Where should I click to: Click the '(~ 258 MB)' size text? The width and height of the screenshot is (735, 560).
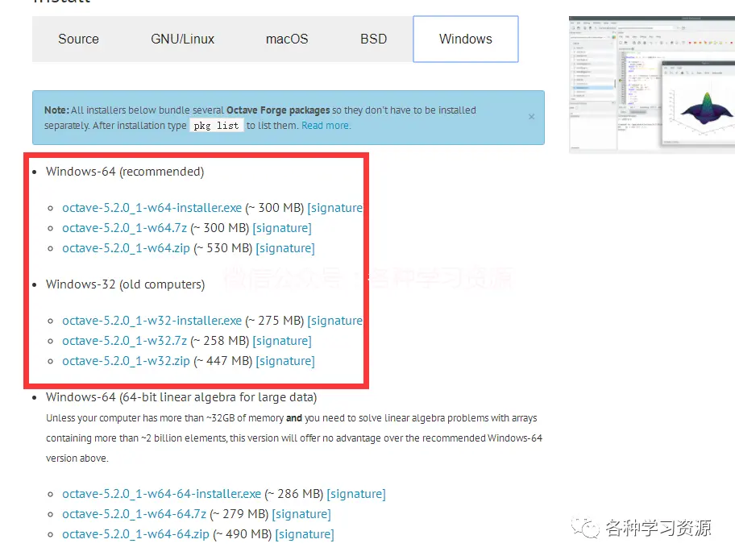pos(220,341)
